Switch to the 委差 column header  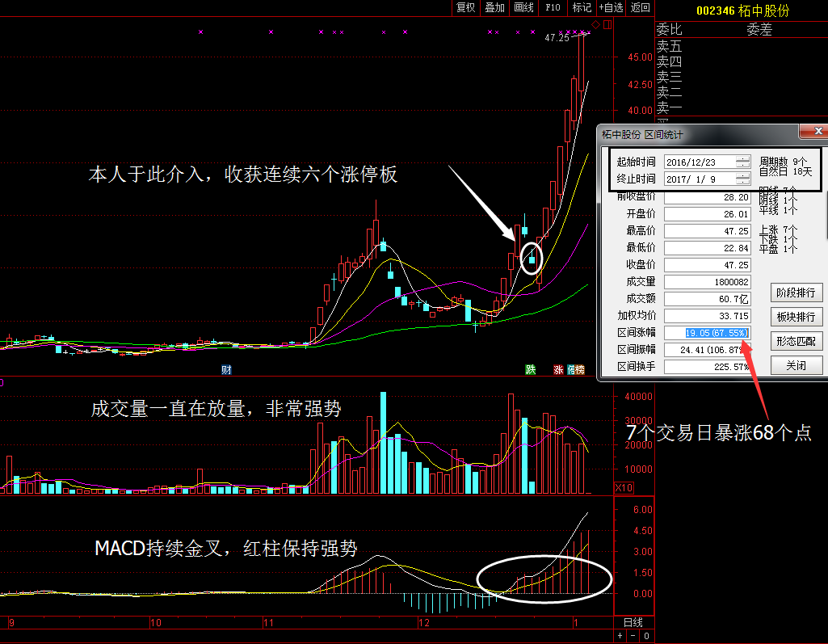pos(759,29)
